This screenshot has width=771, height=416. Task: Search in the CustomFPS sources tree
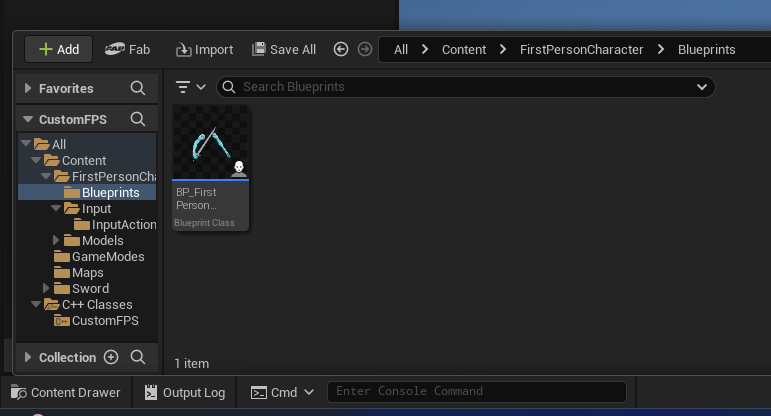(138, 119)
